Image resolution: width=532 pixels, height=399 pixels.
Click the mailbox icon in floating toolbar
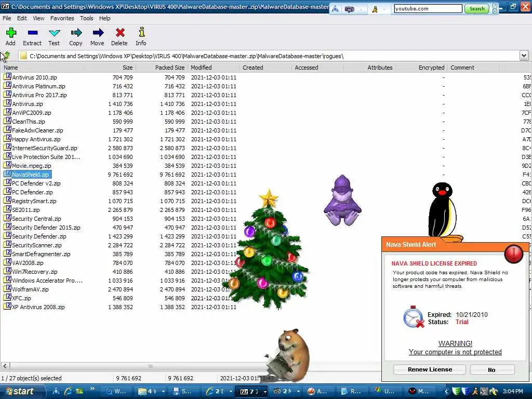click(349, 9)
